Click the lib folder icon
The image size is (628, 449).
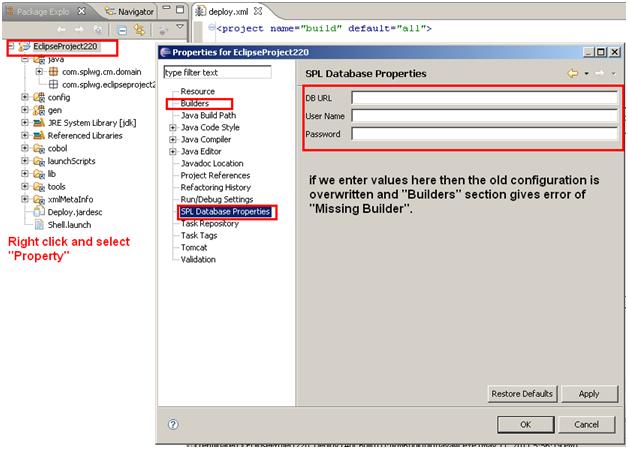pos(39,174)
